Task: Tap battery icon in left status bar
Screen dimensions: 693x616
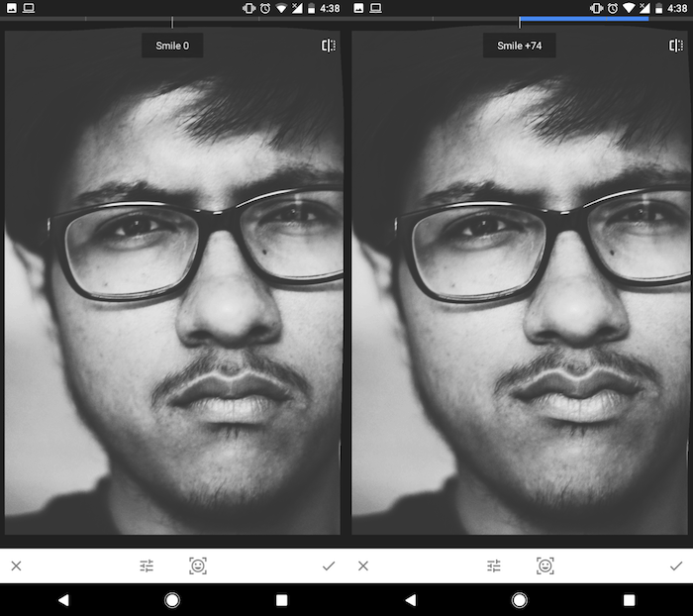Action: 312,8
